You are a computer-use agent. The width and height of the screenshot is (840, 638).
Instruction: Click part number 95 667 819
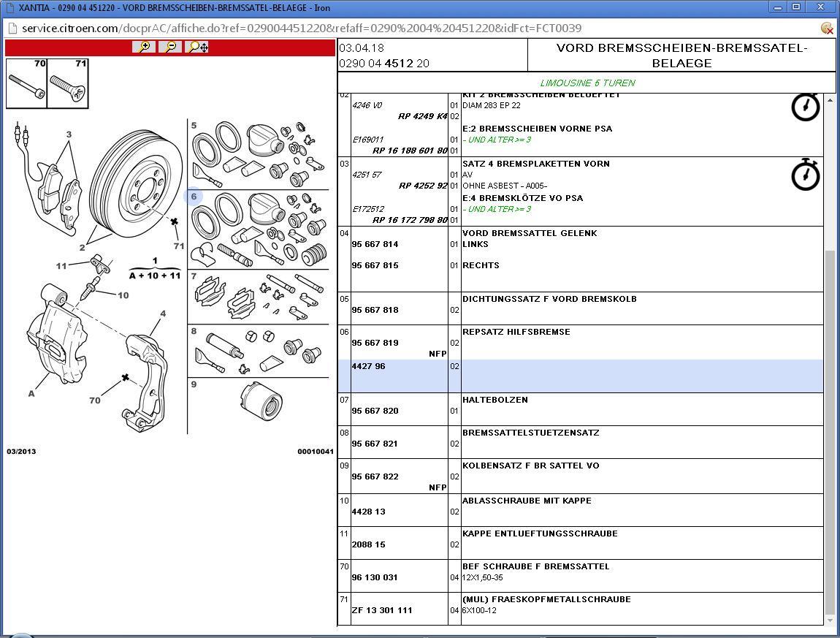coord(375,343)
